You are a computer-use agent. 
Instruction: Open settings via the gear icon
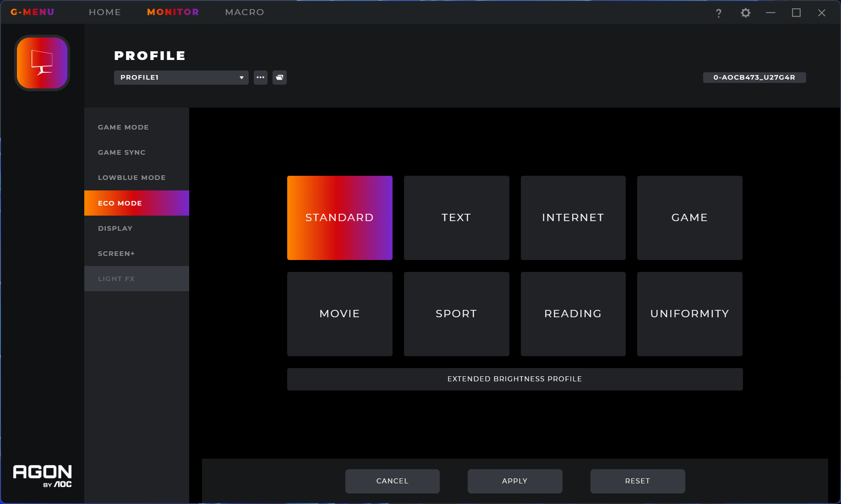pos(745,13)
